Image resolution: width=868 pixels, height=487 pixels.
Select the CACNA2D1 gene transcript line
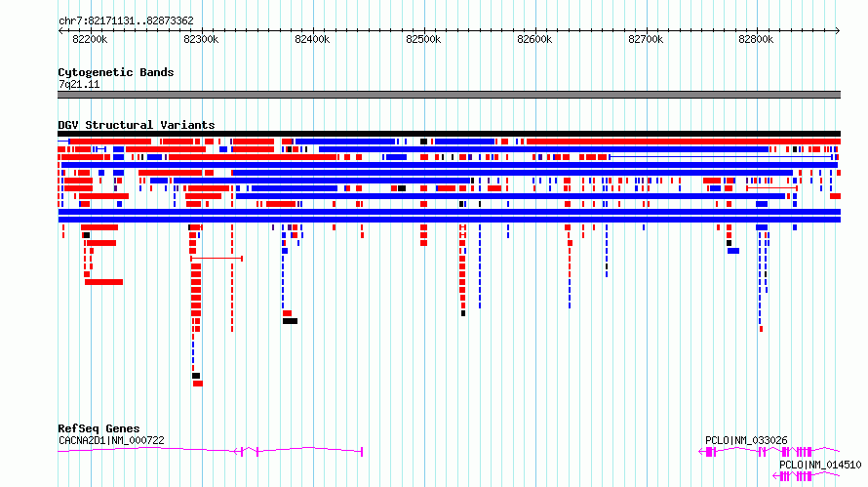[211, 452]
